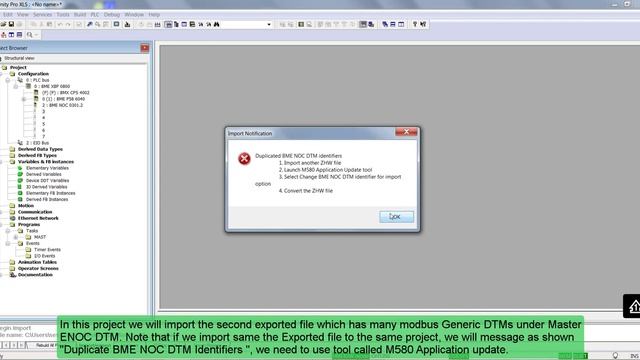This screenshot has height=360, width=640.
Task: Collapse the 0 : BME XBP 0800 rack node
Action: (x=16, y=87)
